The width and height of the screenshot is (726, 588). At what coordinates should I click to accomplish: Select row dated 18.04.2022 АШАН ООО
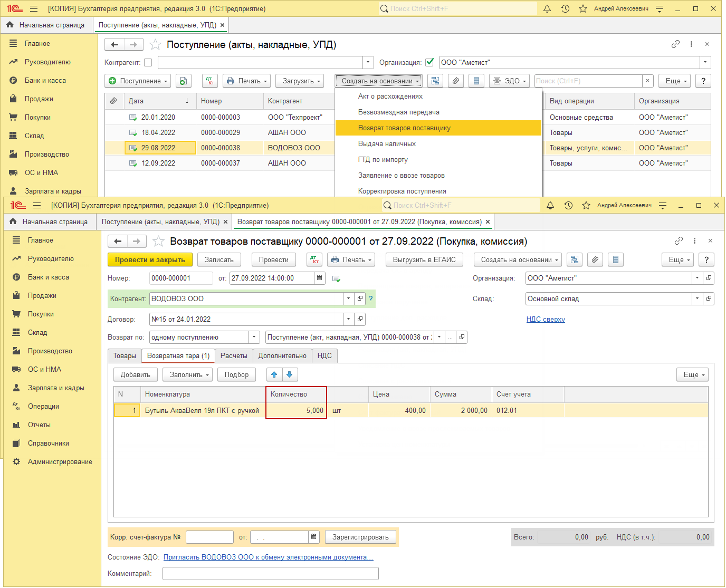[x=219, y=132]
